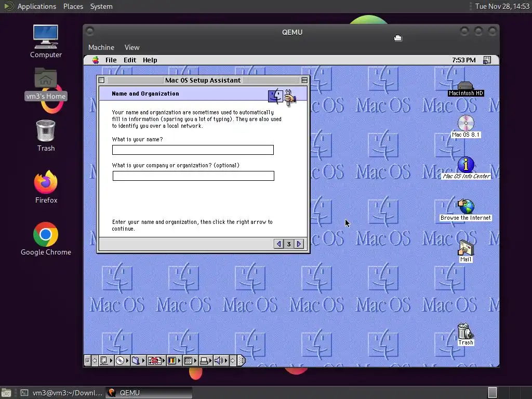Viewport: 532px width, 399px height.
Task: Select the Mac OS Info Center icon
Action: coord(466,168)
